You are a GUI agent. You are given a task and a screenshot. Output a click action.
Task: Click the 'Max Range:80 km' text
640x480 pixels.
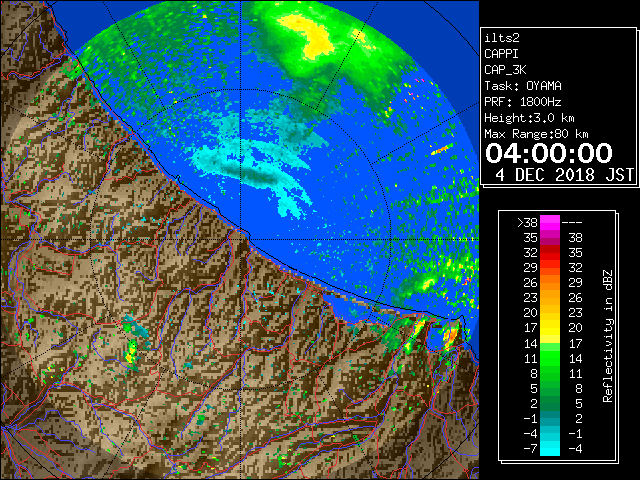point(536,134)
